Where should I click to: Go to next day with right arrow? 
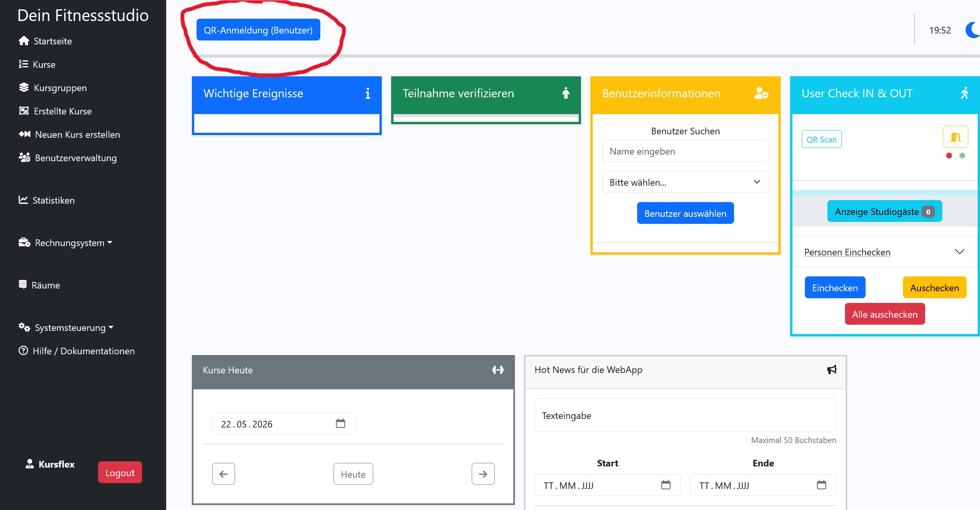click(483, 474)
